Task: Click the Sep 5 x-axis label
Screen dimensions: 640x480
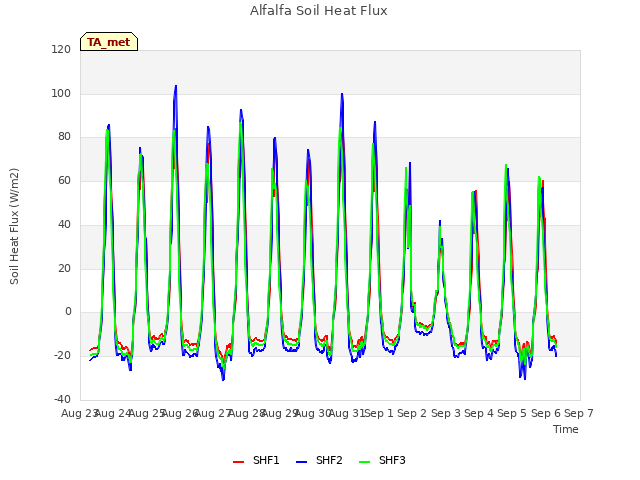Action: click(512, 413)
